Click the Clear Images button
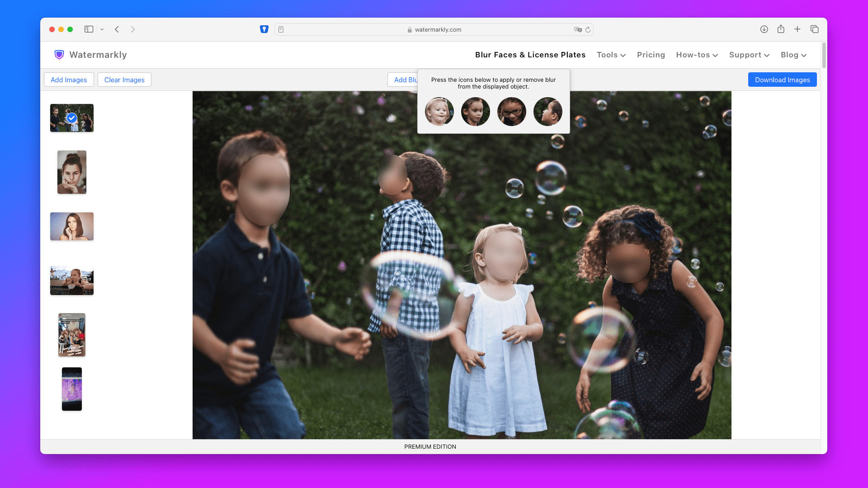The image size is (868, 488). (124, 80)
